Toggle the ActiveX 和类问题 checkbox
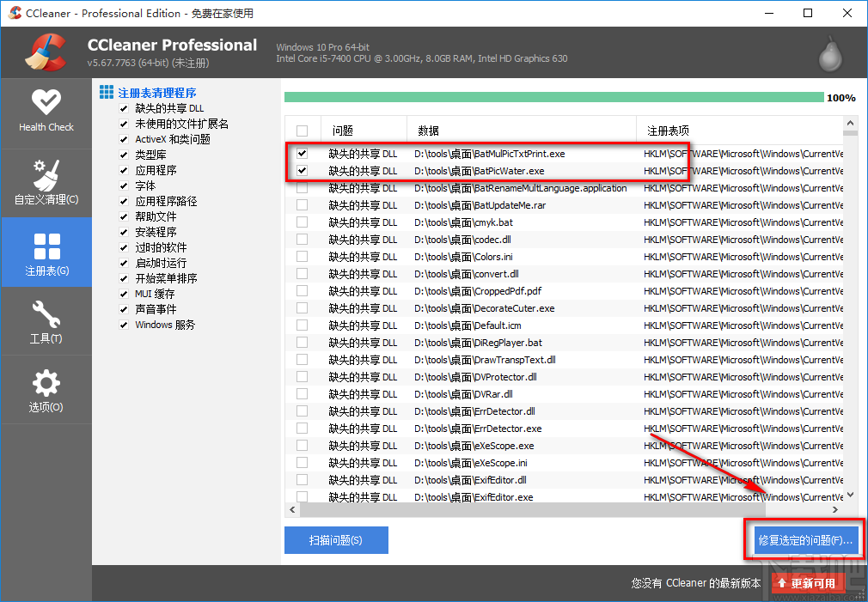 click(x=124, y=139)
